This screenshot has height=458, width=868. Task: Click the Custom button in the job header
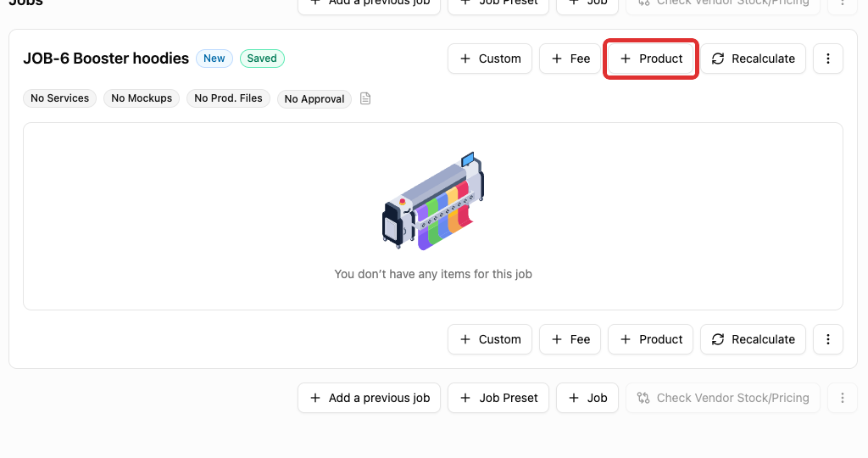coord(490,59)
